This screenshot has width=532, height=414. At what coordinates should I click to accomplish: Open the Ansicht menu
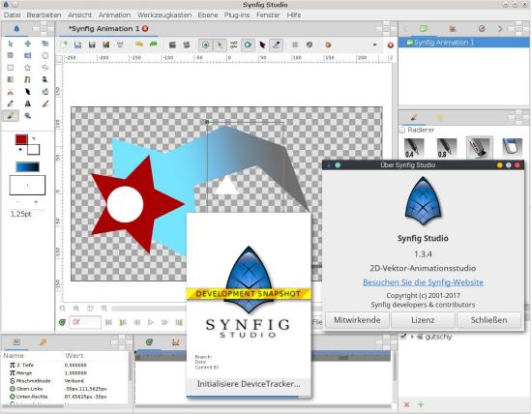79,15
